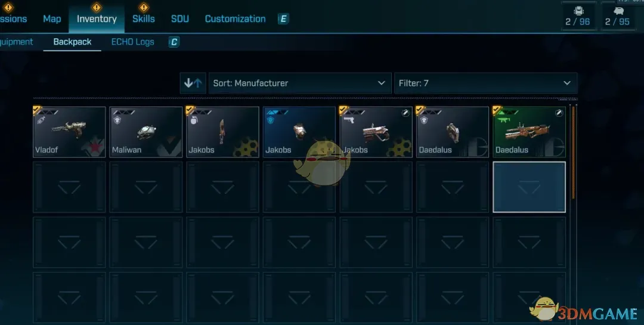Toggle sort order ascending/descending arrows
This screenshot has width=644, height=325.
193,83
